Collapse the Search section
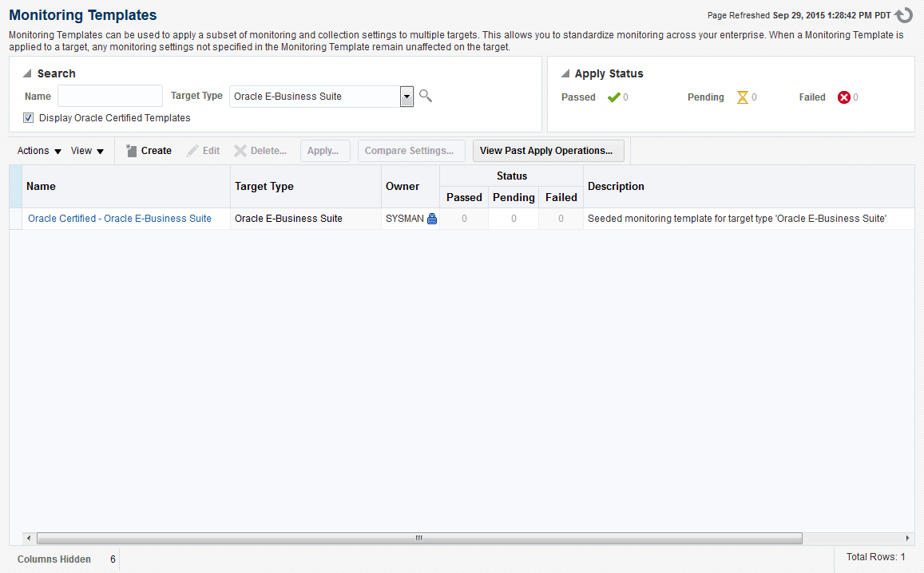This screenshot has height=573, width=924. point(26,73)
